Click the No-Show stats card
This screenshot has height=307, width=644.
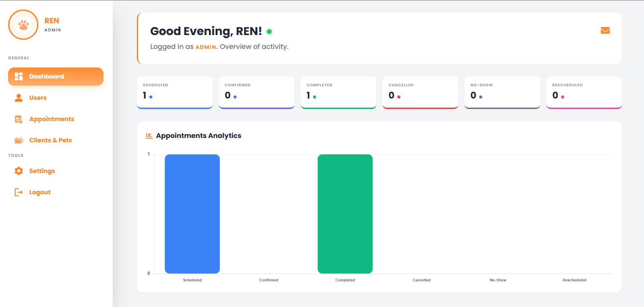(502, 92)
